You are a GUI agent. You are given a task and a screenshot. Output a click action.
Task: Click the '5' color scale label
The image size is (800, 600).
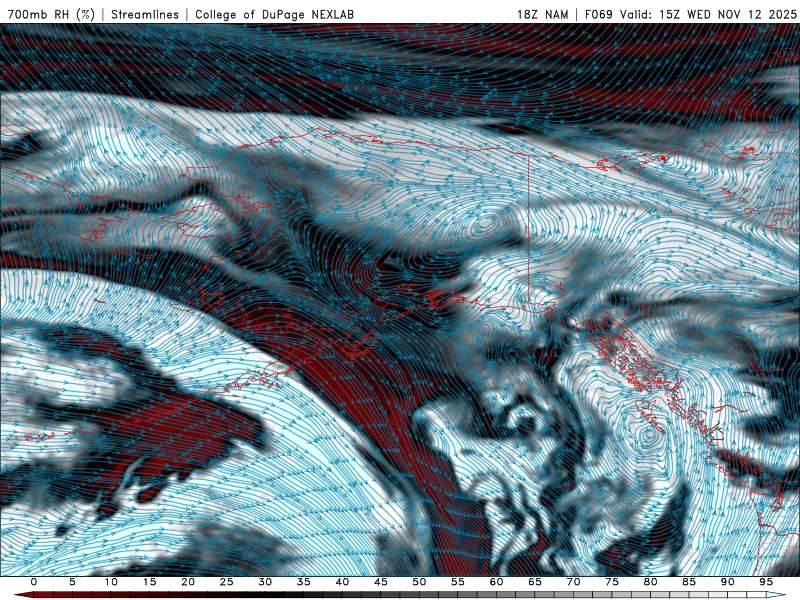pyautogui.click(x=72, y=582)
